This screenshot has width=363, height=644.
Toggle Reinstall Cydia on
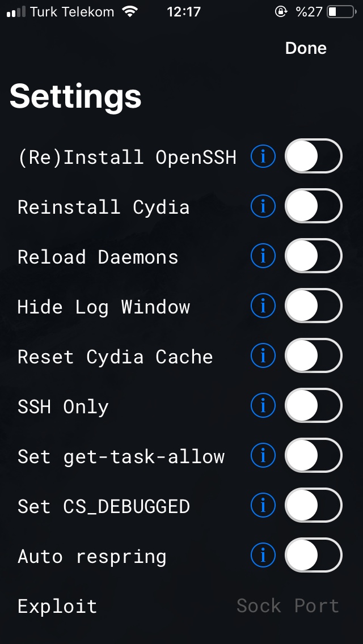(x=314, y=206)
